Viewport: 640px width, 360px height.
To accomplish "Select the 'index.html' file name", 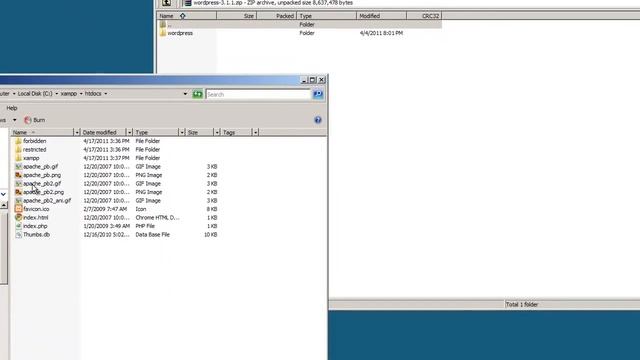I will tap(36, 218).
